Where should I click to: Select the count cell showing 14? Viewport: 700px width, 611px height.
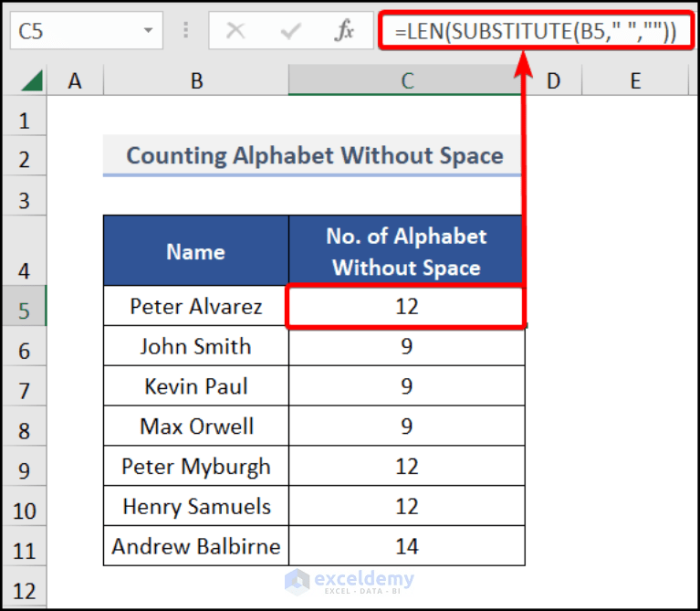[406, 546]
